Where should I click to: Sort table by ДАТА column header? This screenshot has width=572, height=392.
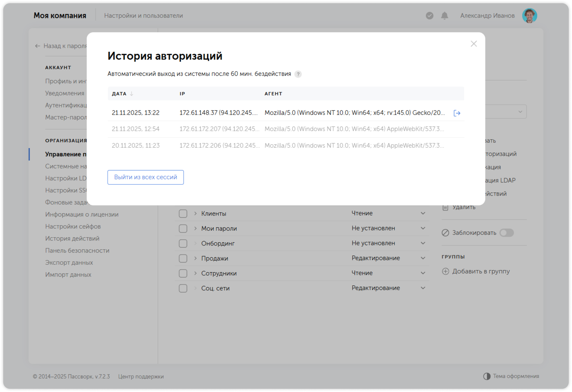tap(119, 94)
